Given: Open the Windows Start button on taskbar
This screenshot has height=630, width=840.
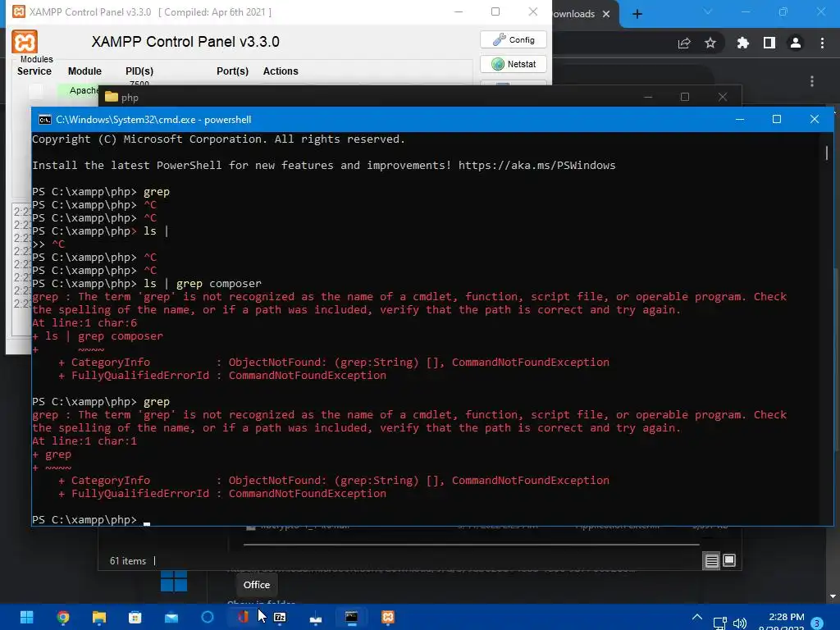Looking at the screenshot, I should click(26, 617).
